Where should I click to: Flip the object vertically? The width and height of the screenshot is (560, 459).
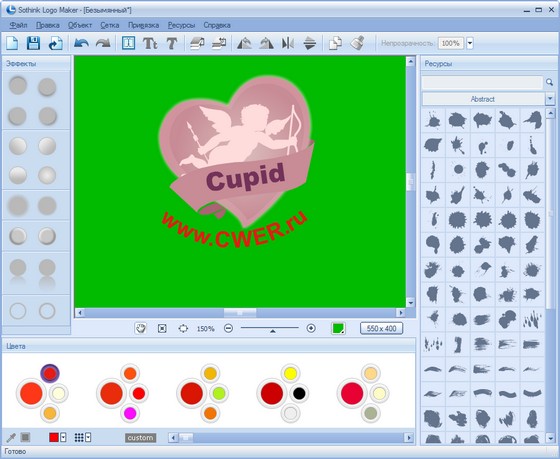(310, 43)
